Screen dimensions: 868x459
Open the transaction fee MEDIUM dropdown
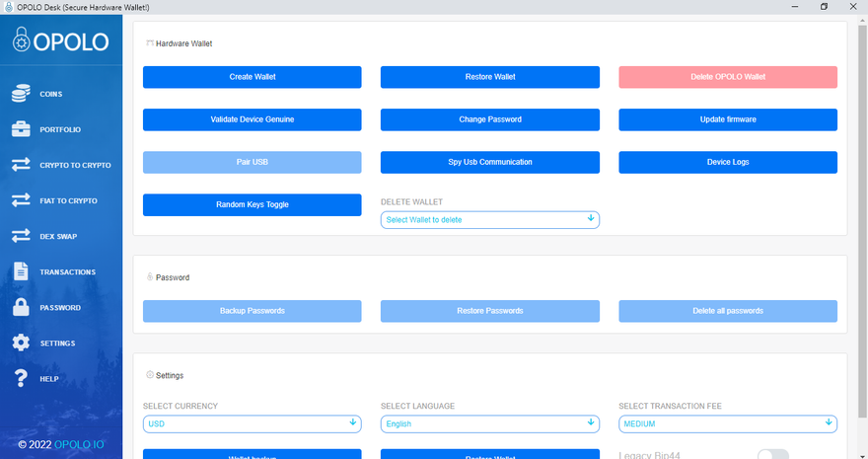pos(727,423)
